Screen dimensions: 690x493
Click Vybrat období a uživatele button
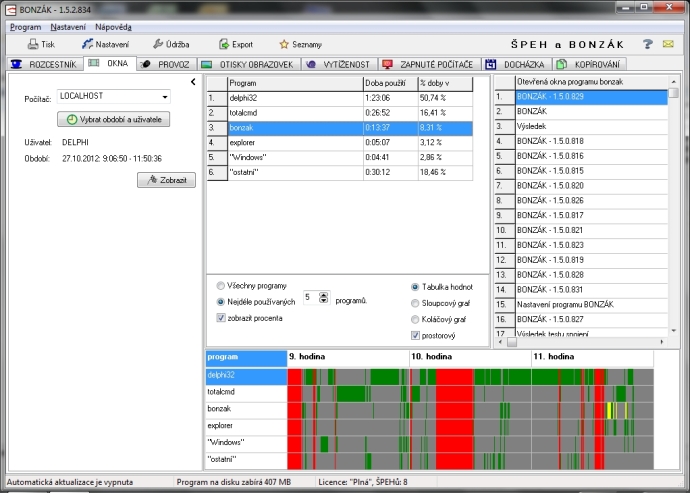[x=114, y=119]
